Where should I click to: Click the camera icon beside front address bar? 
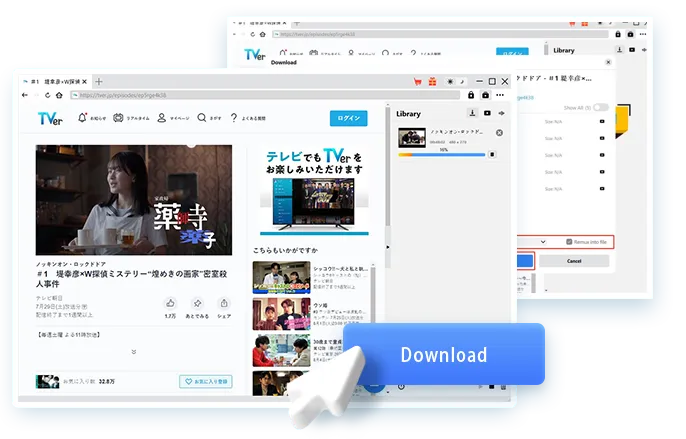[x=485, y=95]
